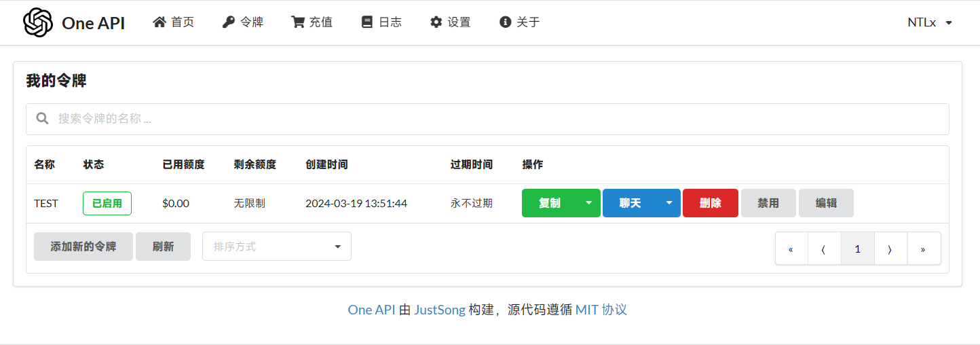Click the TEST token name cell
The width and height of the screenshot is (980, 345).
[x=46, y=203]
